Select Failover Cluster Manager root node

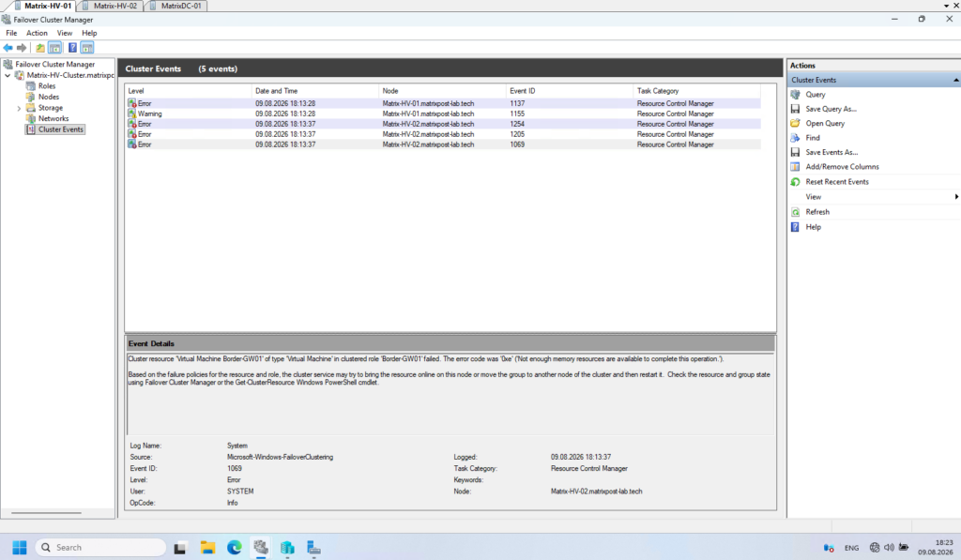pyautogui.click(x=54, y=65)
